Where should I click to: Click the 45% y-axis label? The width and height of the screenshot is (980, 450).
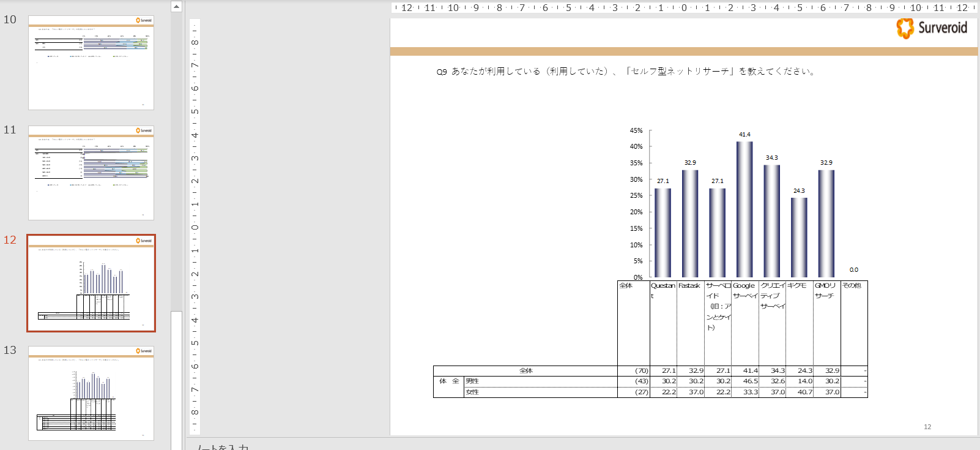click(x=636, y=130)
